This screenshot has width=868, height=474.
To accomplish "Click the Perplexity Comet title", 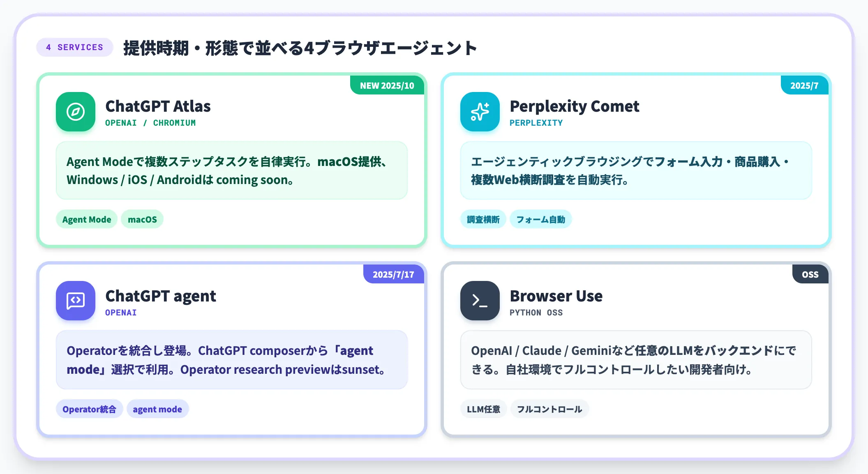I will (x=575, y=106).
